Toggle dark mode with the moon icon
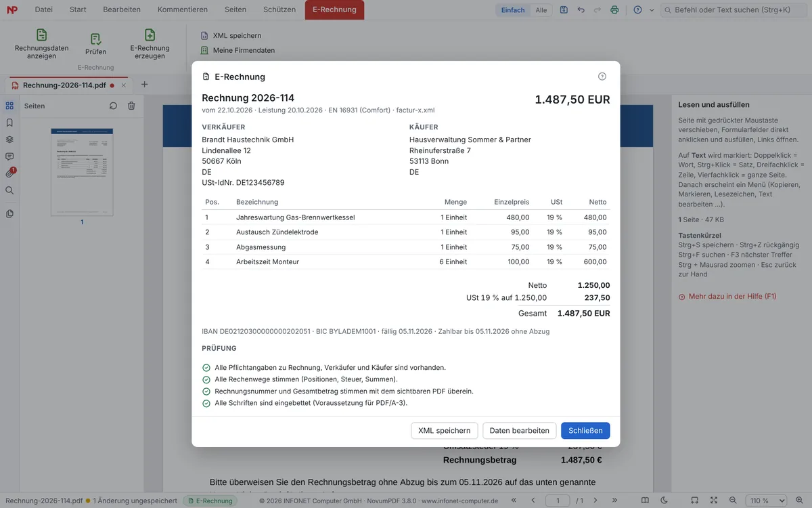Viewport: 812px width, 508px height. pos(664,501)
